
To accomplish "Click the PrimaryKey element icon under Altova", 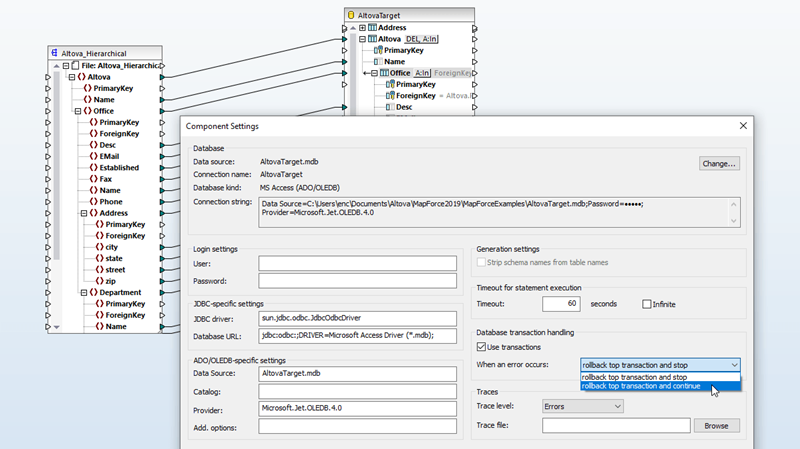I will coord(87,88).
